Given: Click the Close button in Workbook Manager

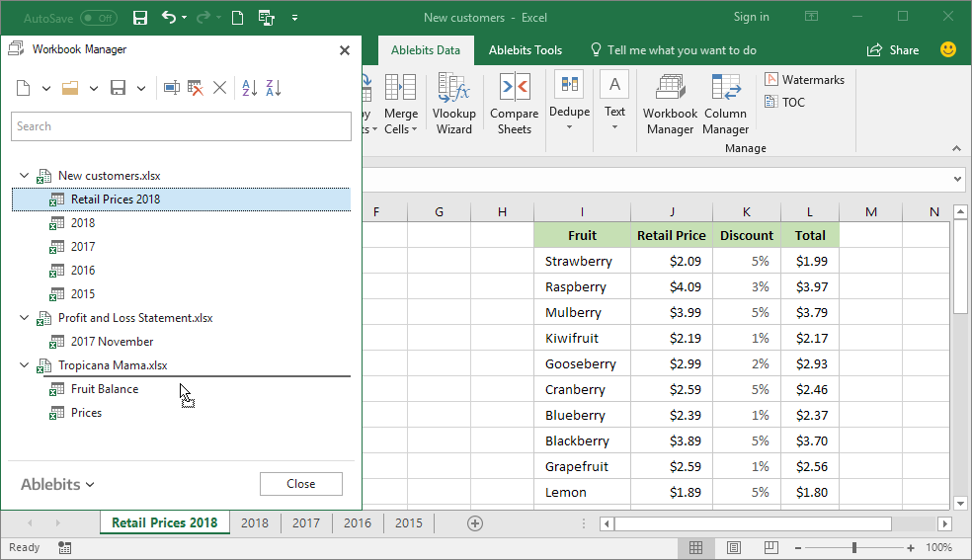Looking at the screenshot, I should pos(300,484).
